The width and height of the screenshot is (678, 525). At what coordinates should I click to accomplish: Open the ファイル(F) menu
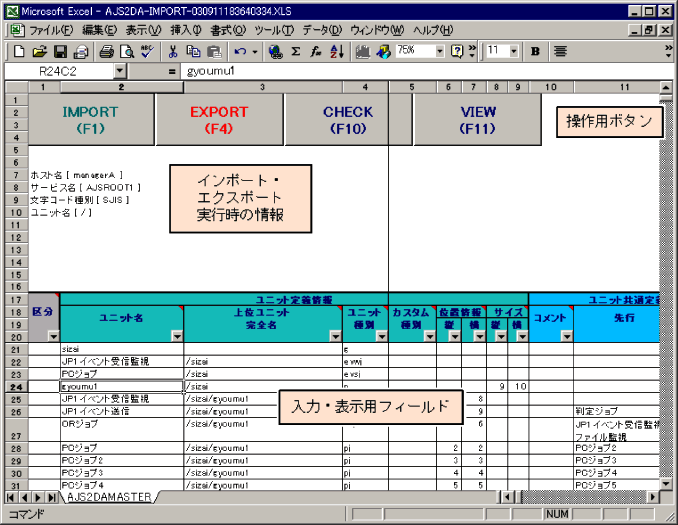tap(51, 30)
